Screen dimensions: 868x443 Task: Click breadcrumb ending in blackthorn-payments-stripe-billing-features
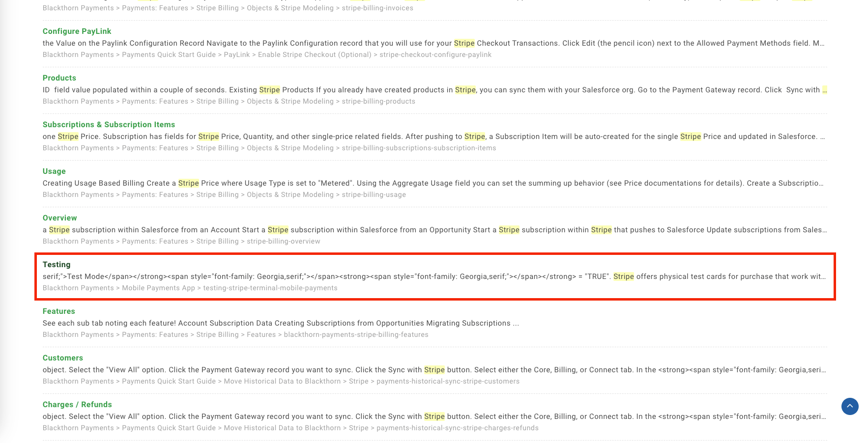click(235, 334)
